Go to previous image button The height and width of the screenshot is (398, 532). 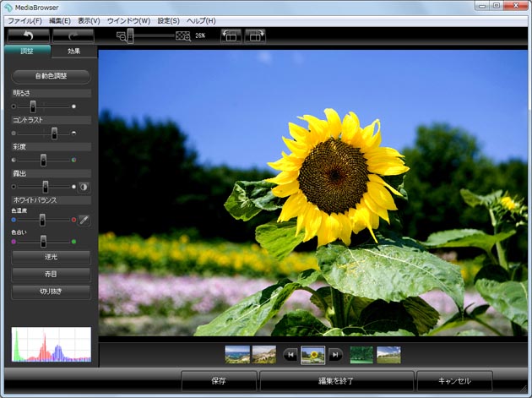point(290,355)
